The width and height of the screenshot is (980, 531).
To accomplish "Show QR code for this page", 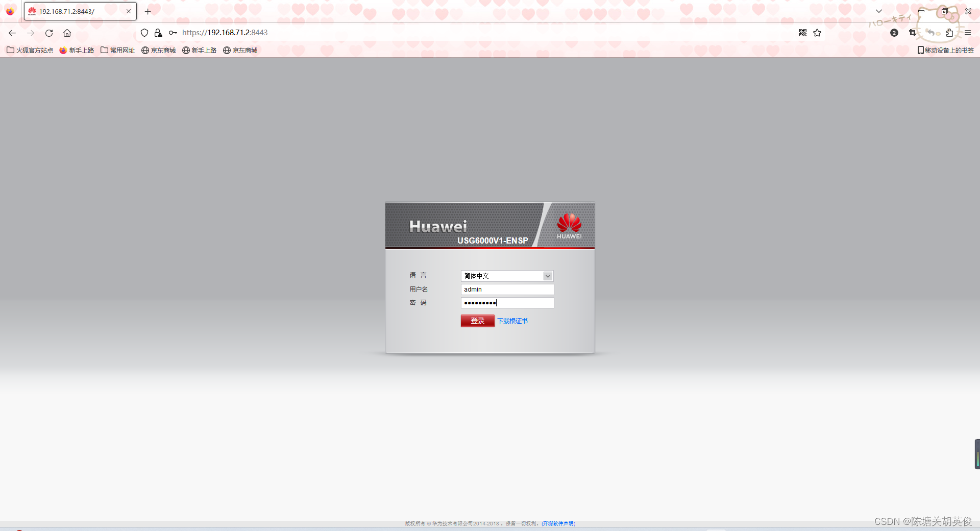I will point(803,33).
